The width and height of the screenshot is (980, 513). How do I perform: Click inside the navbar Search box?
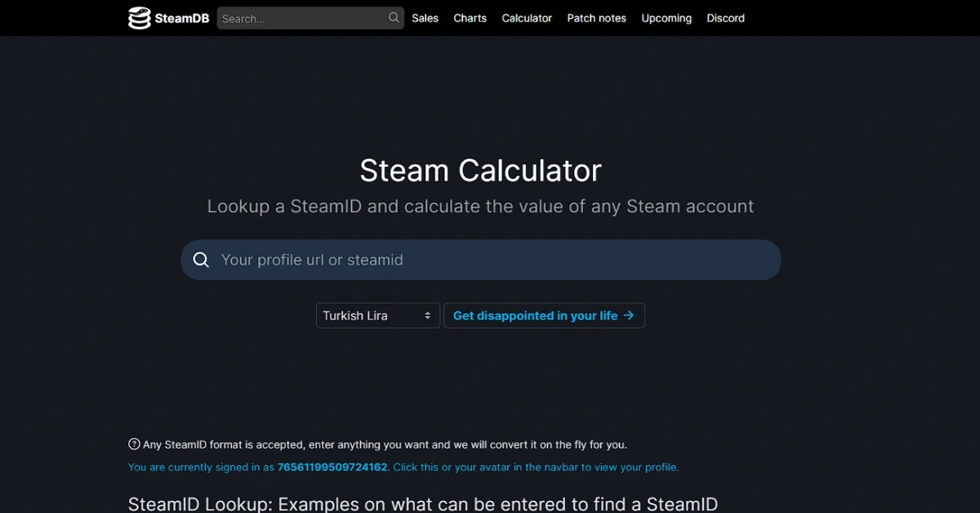(x=302, y=17)
